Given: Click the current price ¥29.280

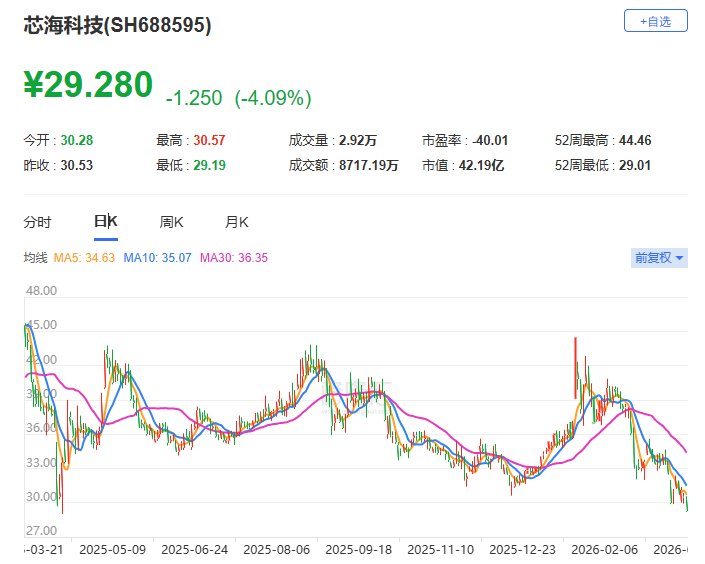Looking at the screenshot, I should pos(88,84).
